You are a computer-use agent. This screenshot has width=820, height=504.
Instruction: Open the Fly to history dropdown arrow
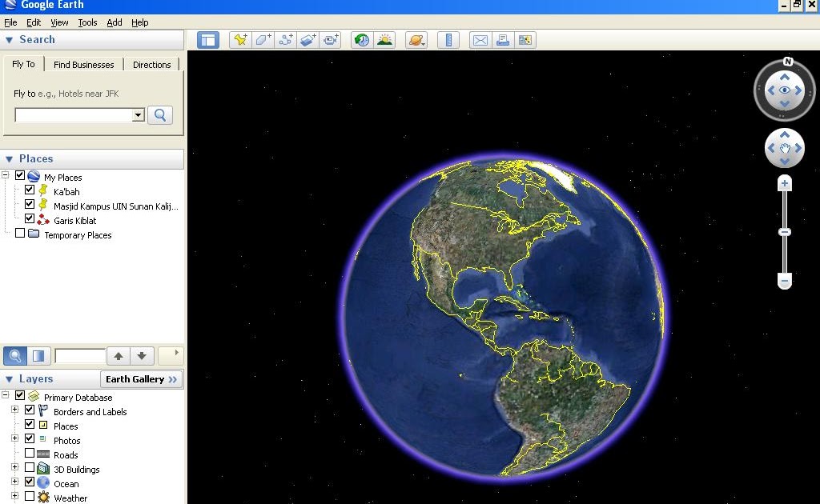point(138,115)
